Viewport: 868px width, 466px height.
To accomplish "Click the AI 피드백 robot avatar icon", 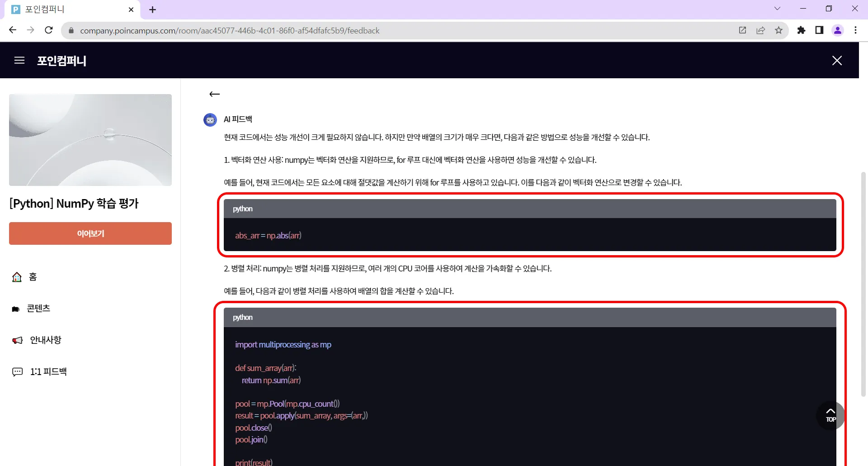I will point(210,120).
